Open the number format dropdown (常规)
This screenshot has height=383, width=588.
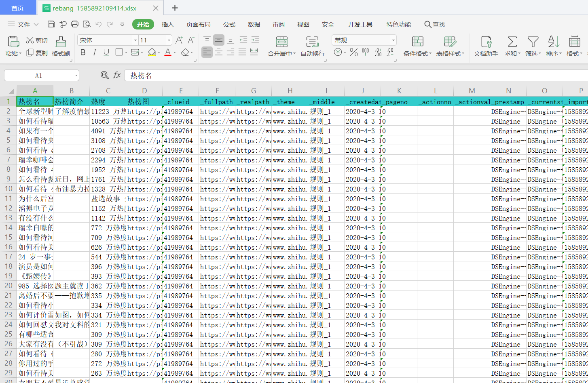pos(393,40)
